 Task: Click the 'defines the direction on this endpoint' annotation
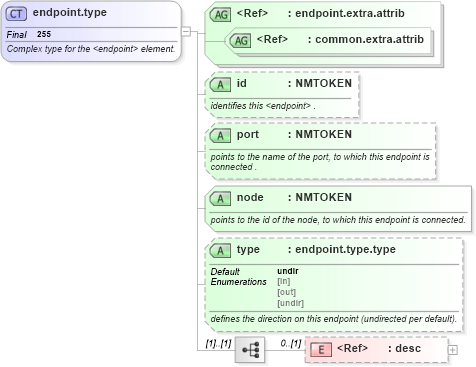(x=333, y=319)
